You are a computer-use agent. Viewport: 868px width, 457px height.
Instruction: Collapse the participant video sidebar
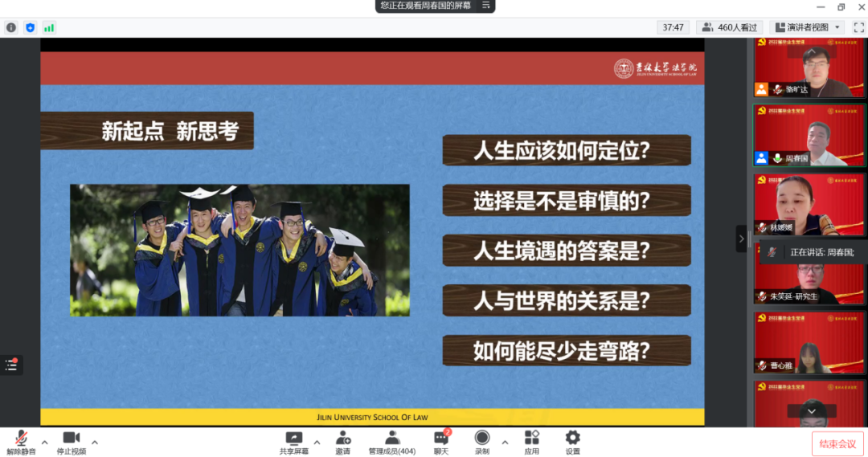coord(741,239)
